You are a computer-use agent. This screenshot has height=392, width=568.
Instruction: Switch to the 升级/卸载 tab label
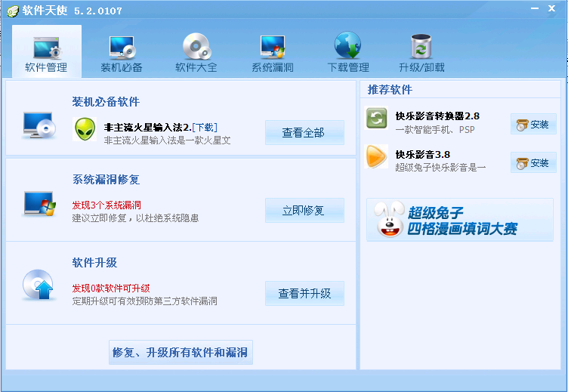click(x=421, y=67)
